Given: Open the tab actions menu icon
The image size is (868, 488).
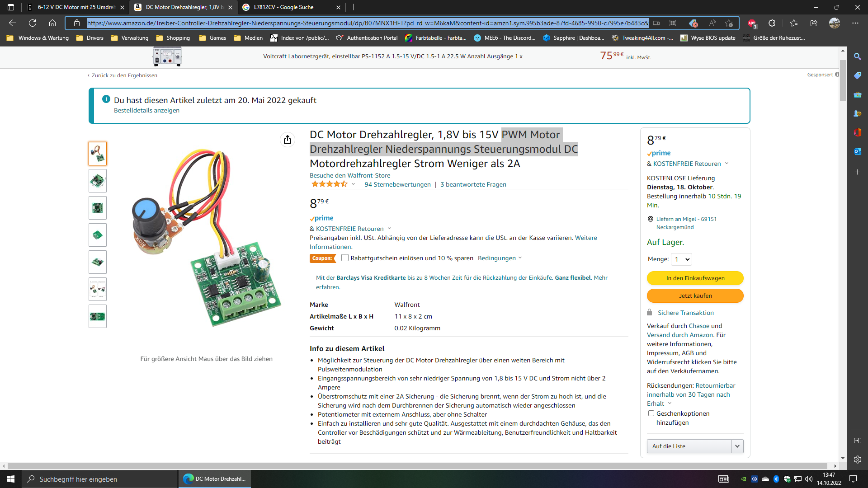Looking at the screenshot, I should coord(11,7).
